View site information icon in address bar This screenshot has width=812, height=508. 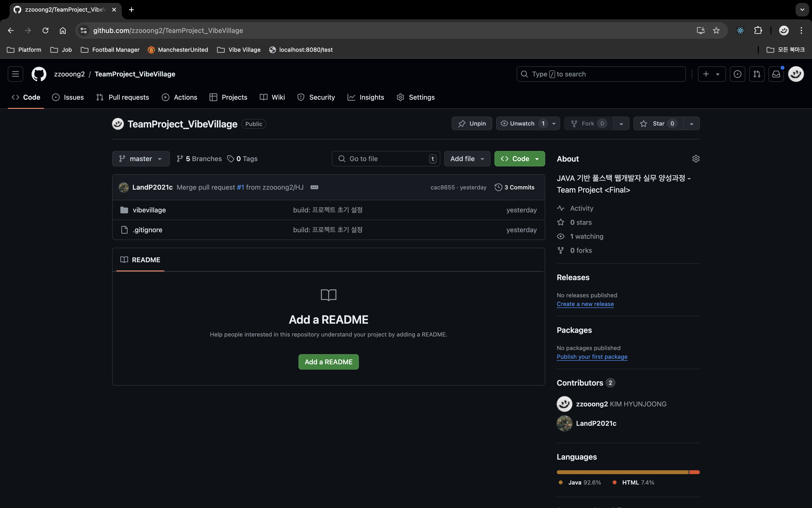pos(84,30)
